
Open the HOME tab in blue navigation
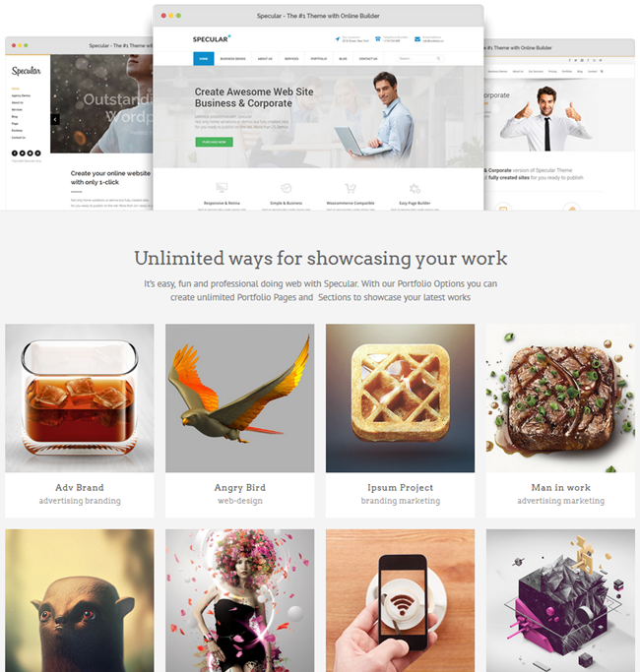coord(204,59)
